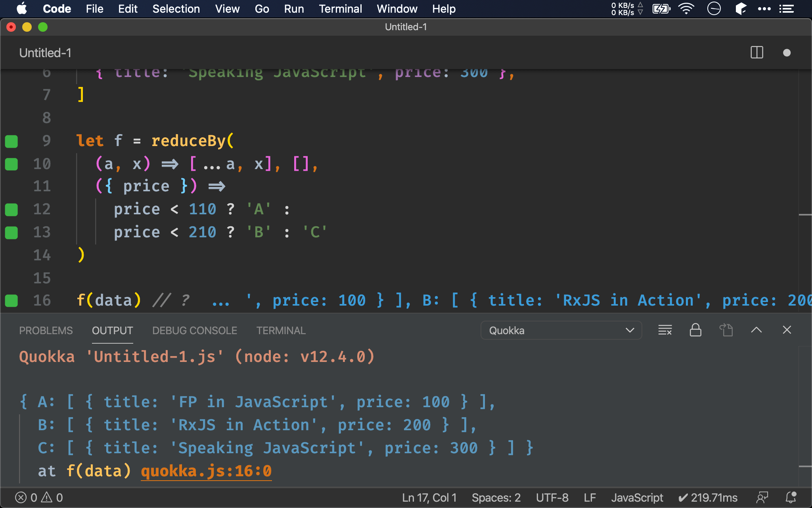
Task: Click the green Quokka indicator on line 12
Action: (x=11, y=210)
